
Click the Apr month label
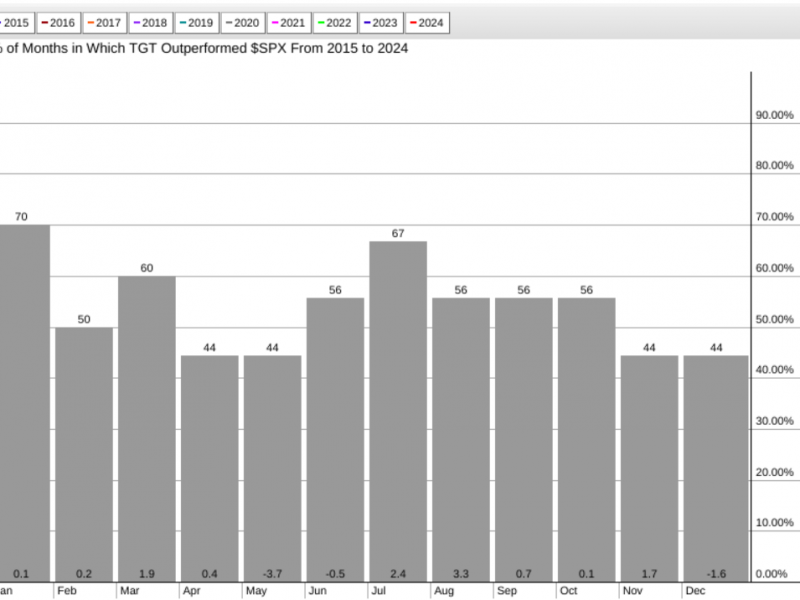pyautogui.click(x=191, y=591)
